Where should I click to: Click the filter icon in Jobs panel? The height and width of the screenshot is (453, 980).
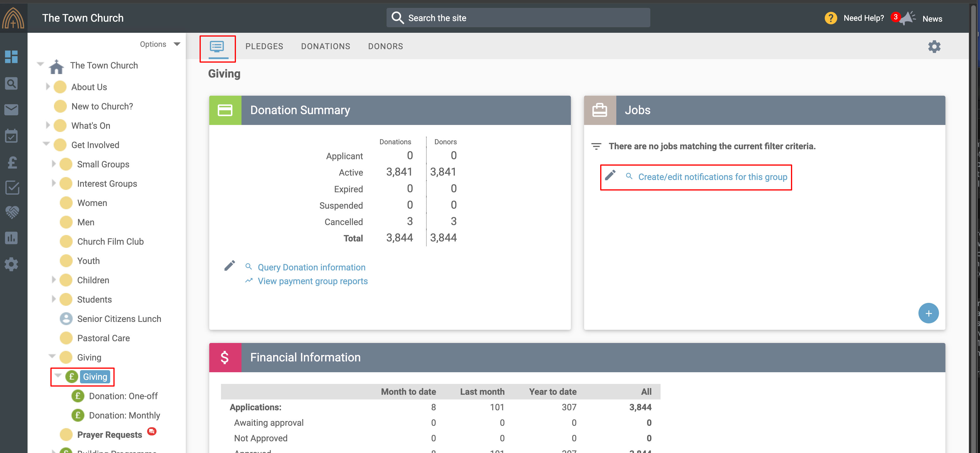[x=596, y=146]
